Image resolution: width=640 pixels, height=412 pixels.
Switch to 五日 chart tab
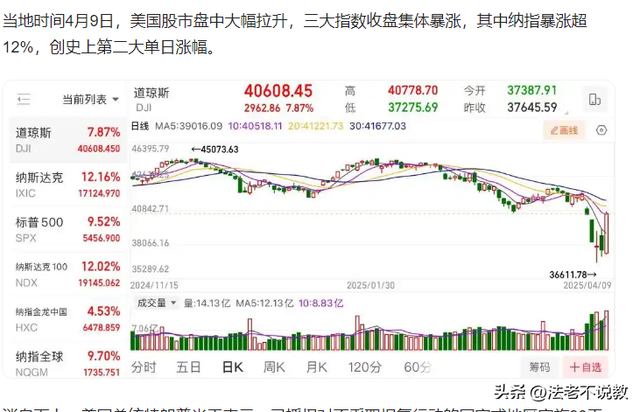[188, 367]
